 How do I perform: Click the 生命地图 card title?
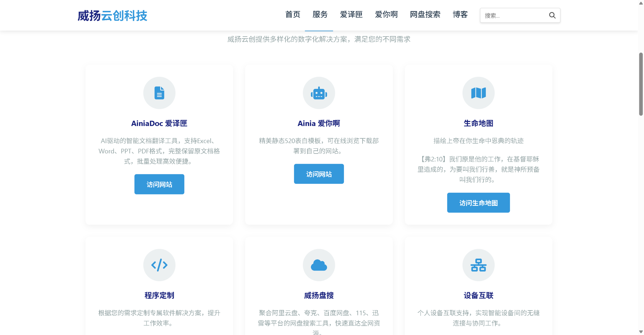(478, 123)
